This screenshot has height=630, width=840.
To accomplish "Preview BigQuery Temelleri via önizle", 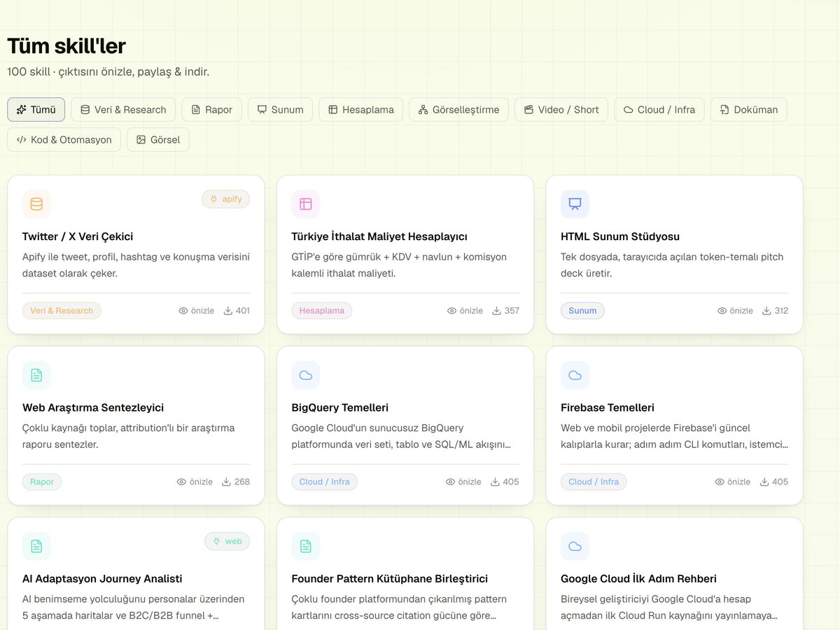I will click(463, 482).
